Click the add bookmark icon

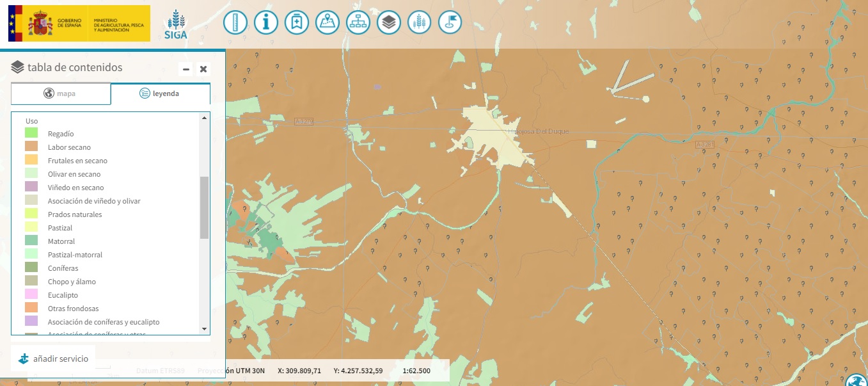(297, 23)
